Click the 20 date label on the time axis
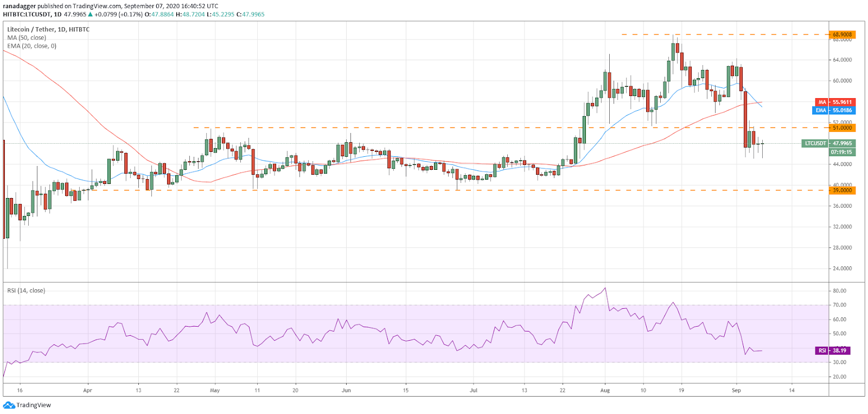 [x=295, y=391]
